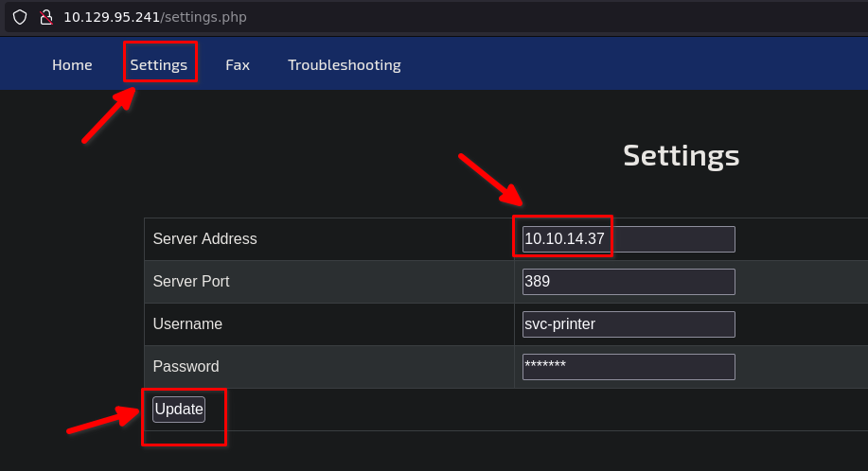Open the Fax page link
This screenshot has height=471, width=868.
[238, 65]
